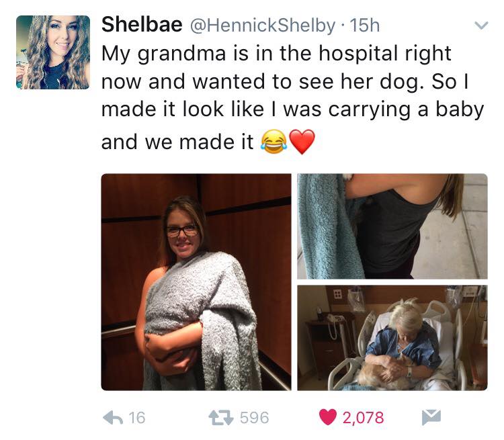The height and width of the screenshot is (440, 504).
Task: Click the 16 replies count
Action: 137,418
